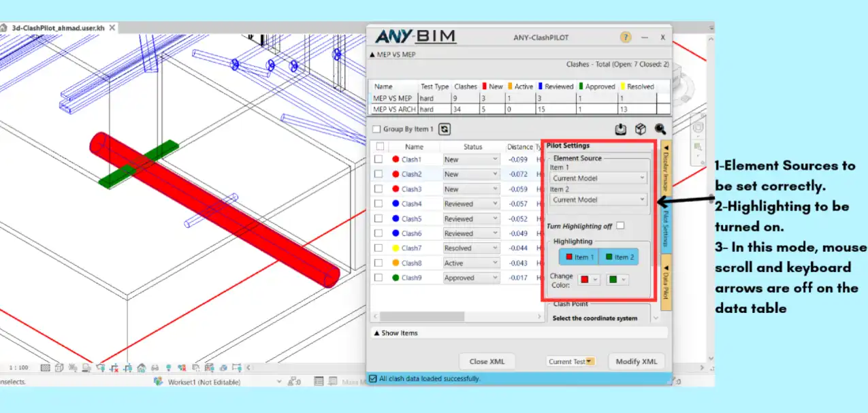Screen dimensions: 868x413
Task: Click the Editing Requests icon showing :0
Action: tap(294, 382)
